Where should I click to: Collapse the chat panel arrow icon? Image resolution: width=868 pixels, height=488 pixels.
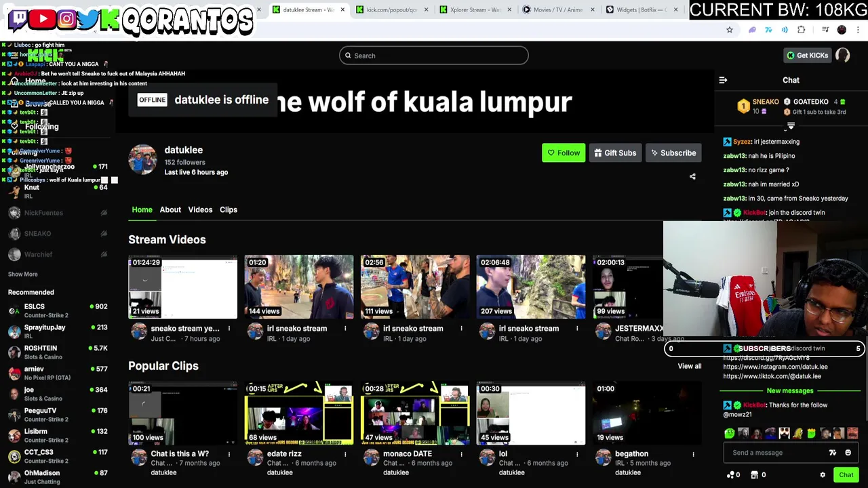pos(723,80)
